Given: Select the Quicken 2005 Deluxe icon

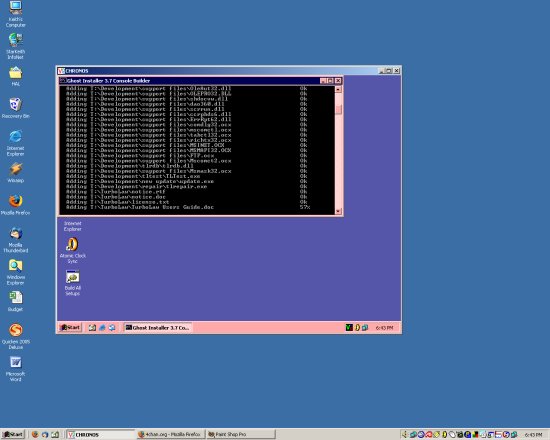Looking at the screenshot, I should coord(15,336).
